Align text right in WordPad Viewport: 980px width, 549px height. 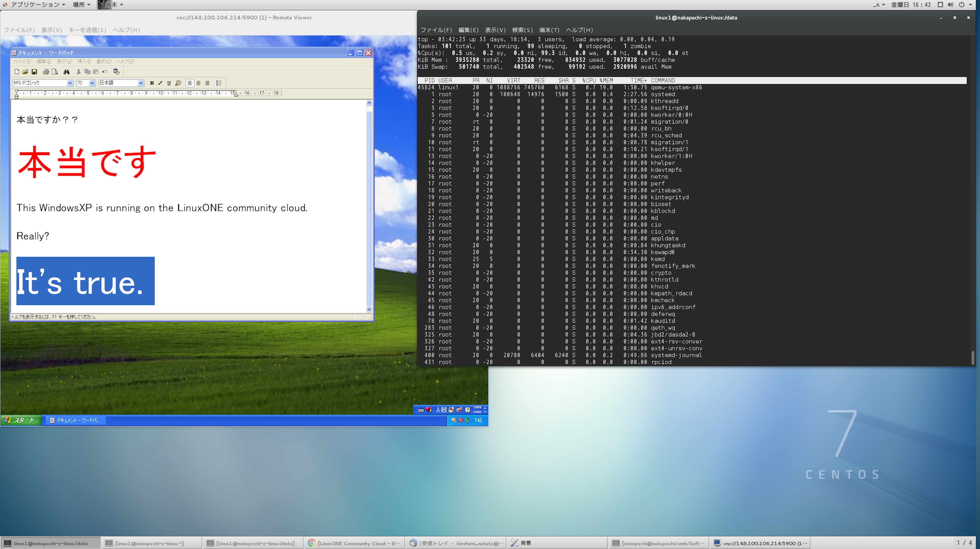pos(207,83)
